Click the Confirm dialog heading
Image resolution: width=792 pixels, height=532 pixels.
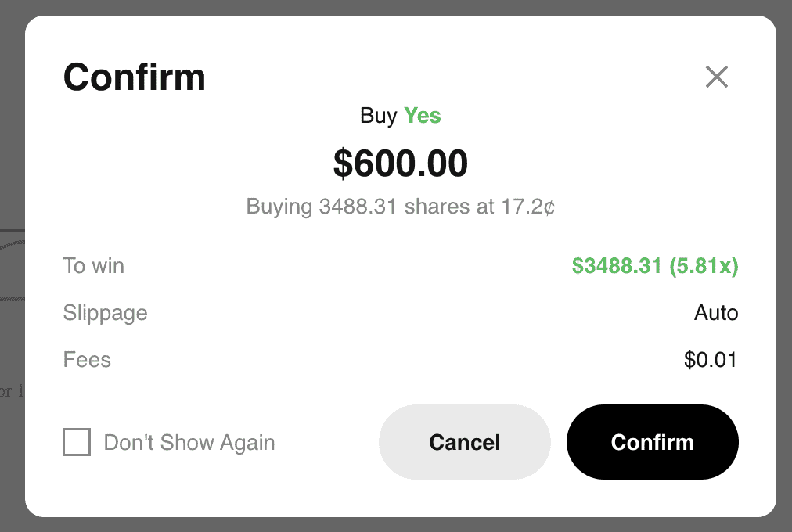[x=134, y=77]
